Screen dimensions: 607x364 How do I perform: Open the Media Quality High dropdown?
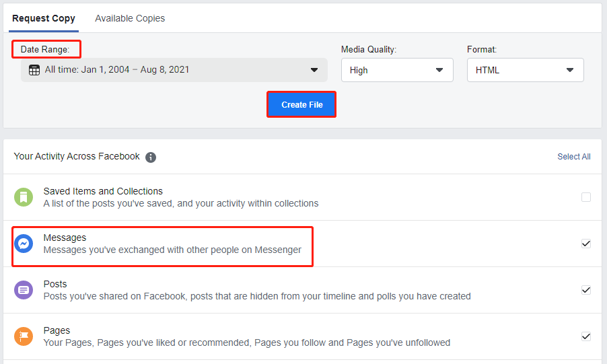(397, 70)
